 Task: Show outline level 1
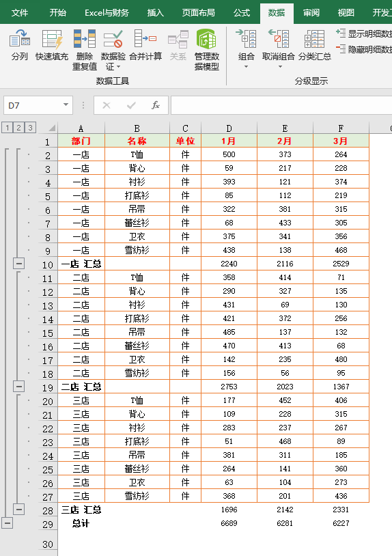[x=7, y=128]
